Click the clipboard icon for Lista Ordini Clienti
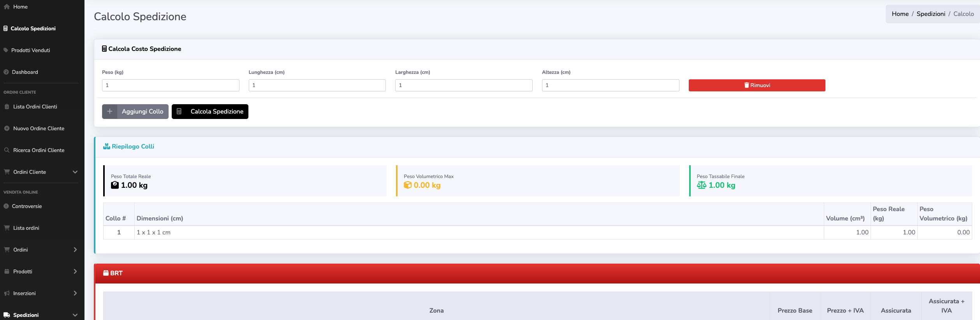 point(7,107)
